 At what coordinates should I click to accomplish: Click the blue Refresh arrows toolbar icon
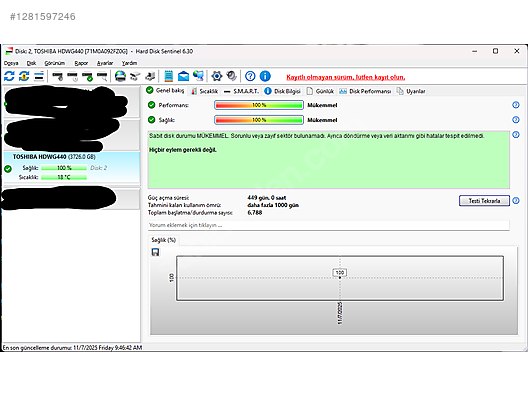[9, 76]
